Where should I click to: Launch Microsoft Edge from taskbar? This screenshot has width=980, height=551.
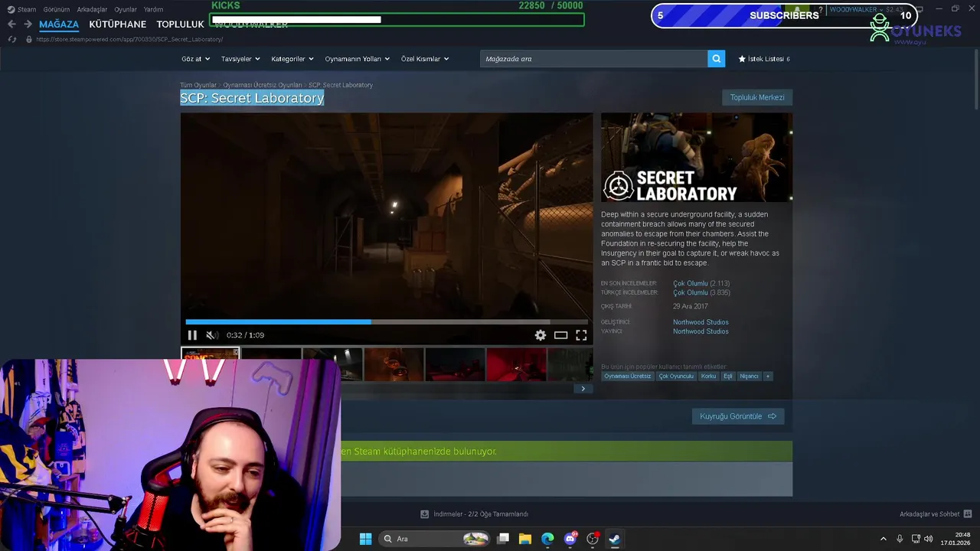(x=547, y=539)
